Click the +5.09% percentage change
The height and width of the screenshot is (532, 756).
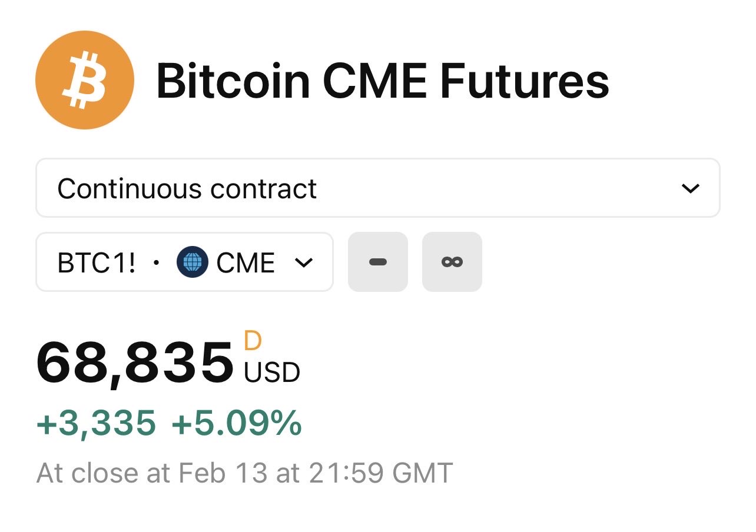coord(237,423)
